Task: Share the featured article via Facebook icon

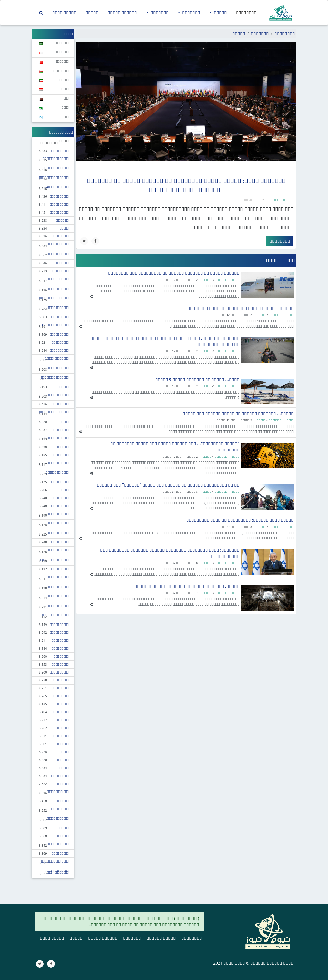Action: coord(95,241)
